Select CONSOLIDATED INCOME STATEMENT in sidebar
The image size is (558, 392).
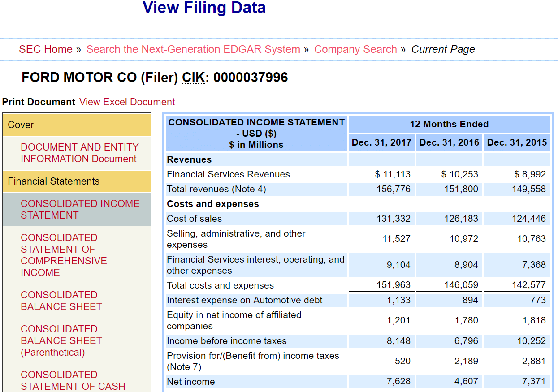pos(80,209)
